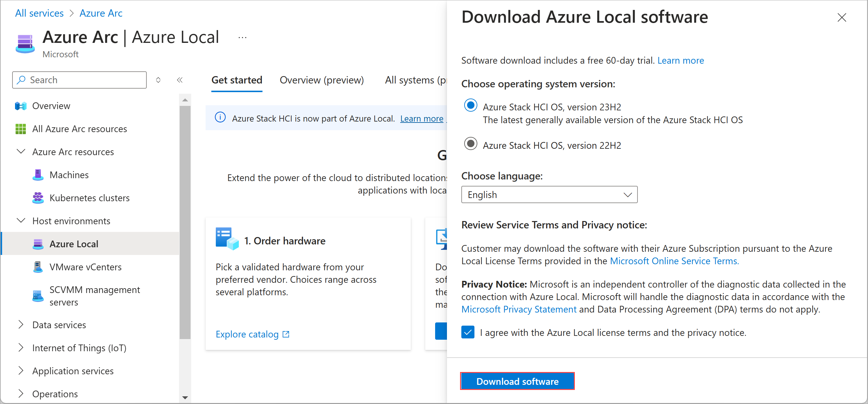Click the Overview sidebar icon
Viewport: 868px width, 404px height.
pos(20,106)
